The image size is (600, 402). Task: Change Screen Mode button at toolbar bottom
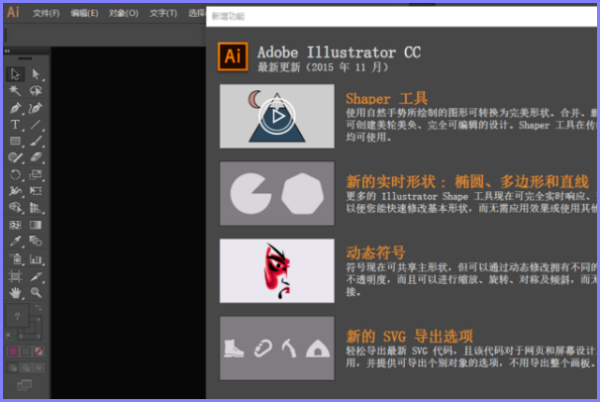(x=24, y=385)
